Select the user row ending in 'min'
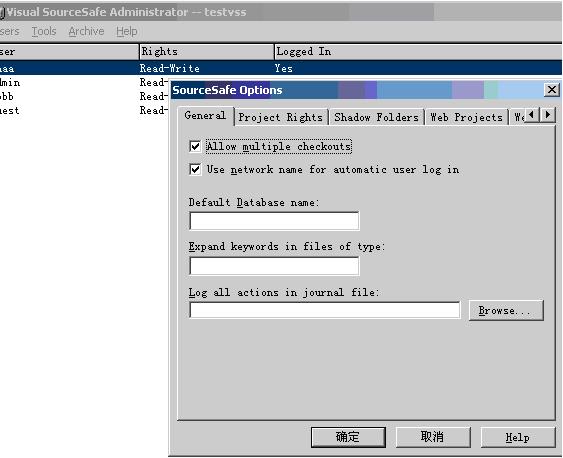 click(x=84, y=83)
